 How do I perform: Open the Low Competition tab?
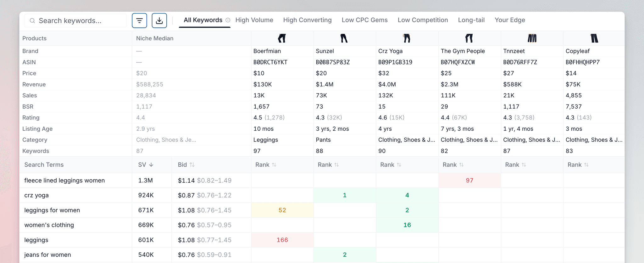click(x=423, y=20)
